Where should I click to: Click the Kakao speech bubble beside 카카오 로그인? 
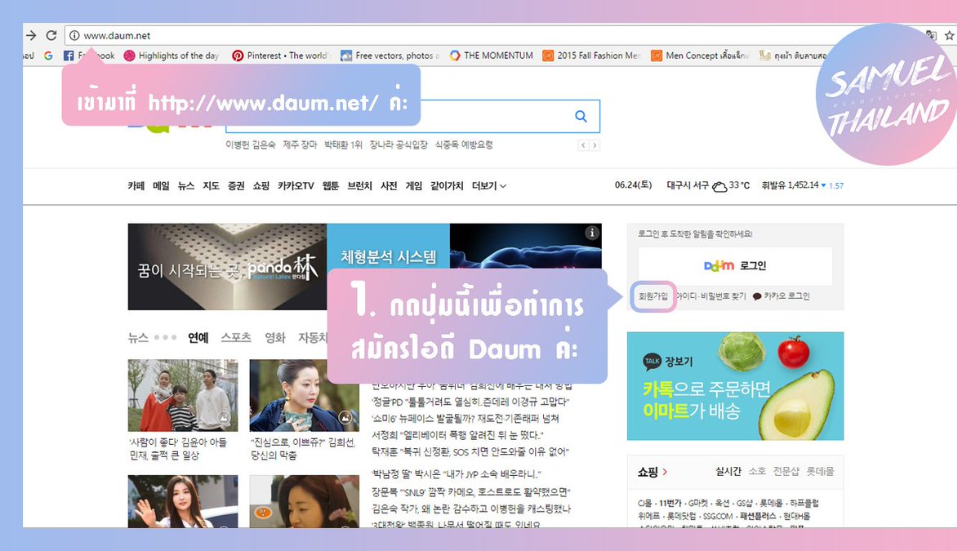pos(757,296)
